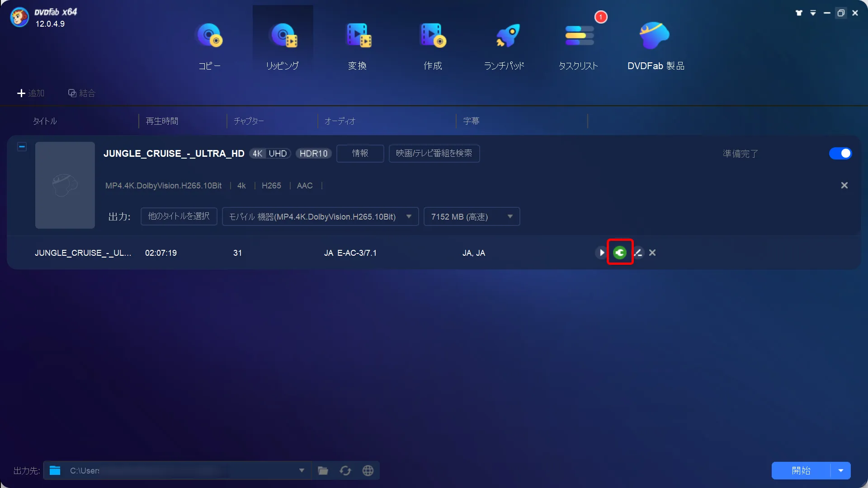Open the top-right settings menu triangle
This screenshot has width=868, height=488.
(813, 13)
